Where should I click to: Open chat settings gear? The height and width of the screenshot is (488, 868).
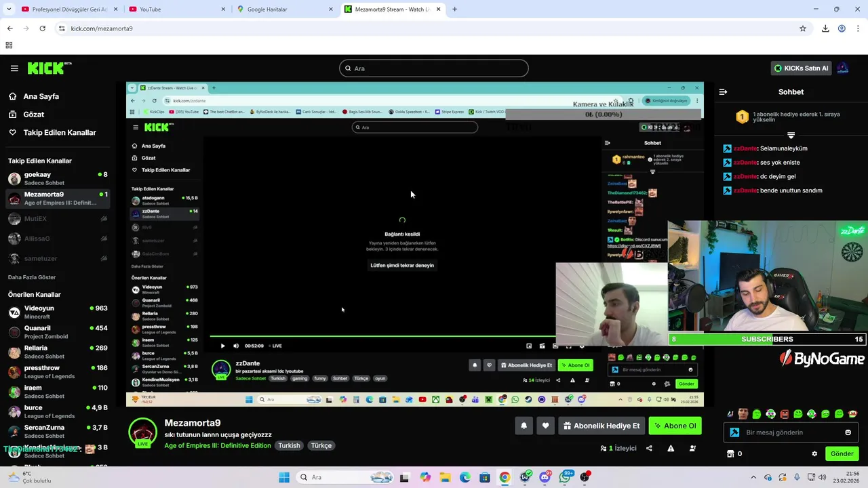814,454
